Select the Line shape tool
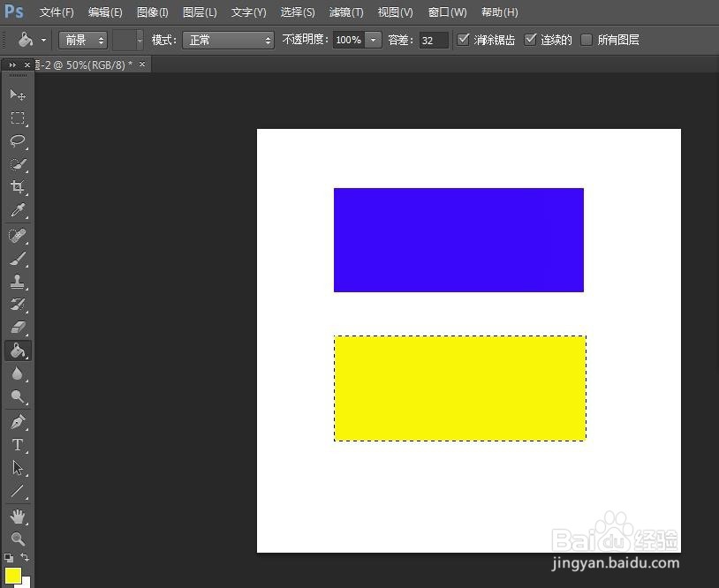Image resolution: width=719 pixels, height=588 pixels. (x=18, y=491)
